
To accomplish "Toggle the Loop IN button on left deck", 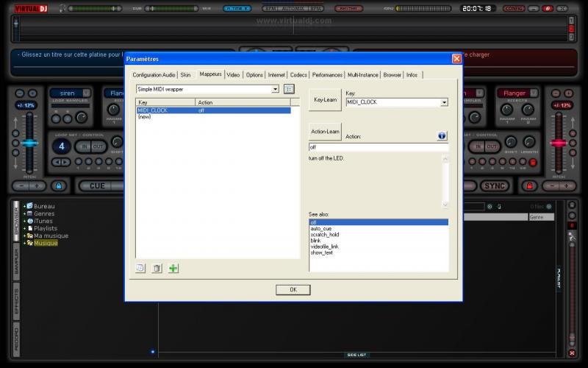I will pyautogui.click(x=84, y=146).
